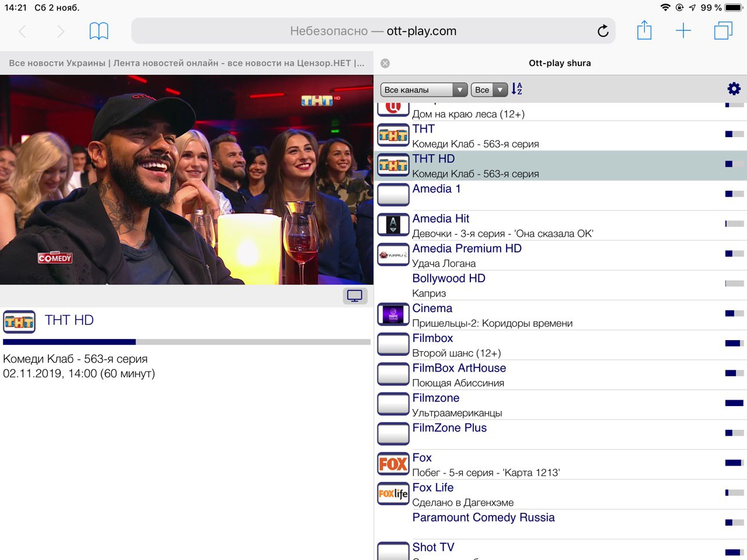Open player settings gear
This screenshot has width=747, height=560.
click(734, 89)
